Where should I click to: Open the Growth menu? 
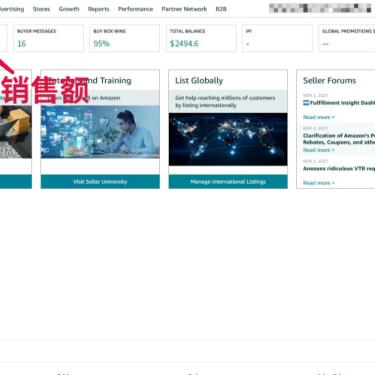69,9
